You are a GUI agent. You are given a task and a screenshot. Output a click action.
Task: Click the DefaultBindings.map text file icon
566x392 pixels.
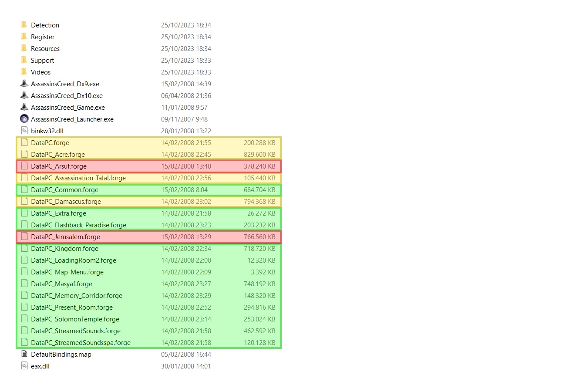click(24, 354)
